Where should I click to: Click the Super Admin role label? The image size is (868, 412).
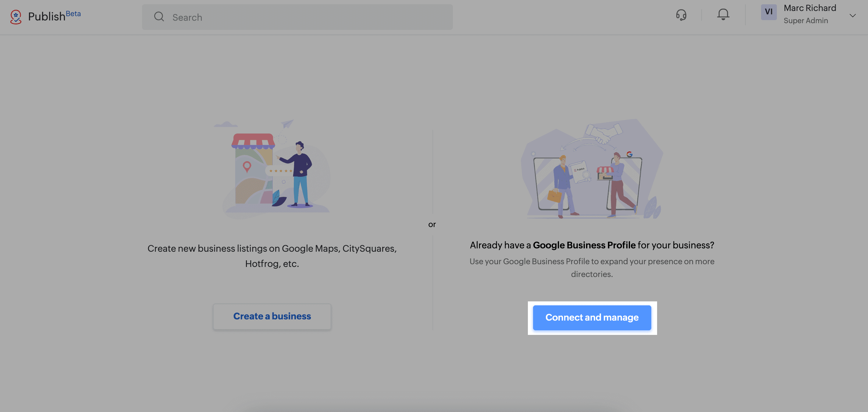coord(806,20)
